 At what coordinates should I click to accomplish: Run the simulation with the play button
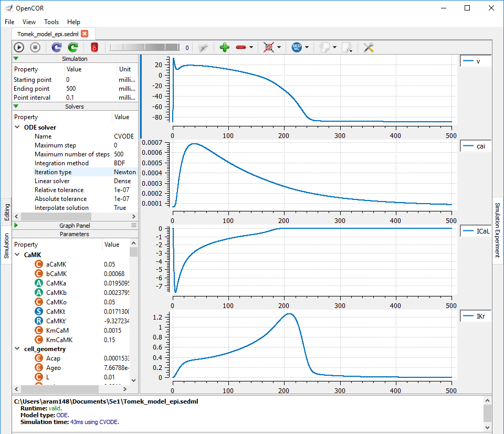coord(19,47)
